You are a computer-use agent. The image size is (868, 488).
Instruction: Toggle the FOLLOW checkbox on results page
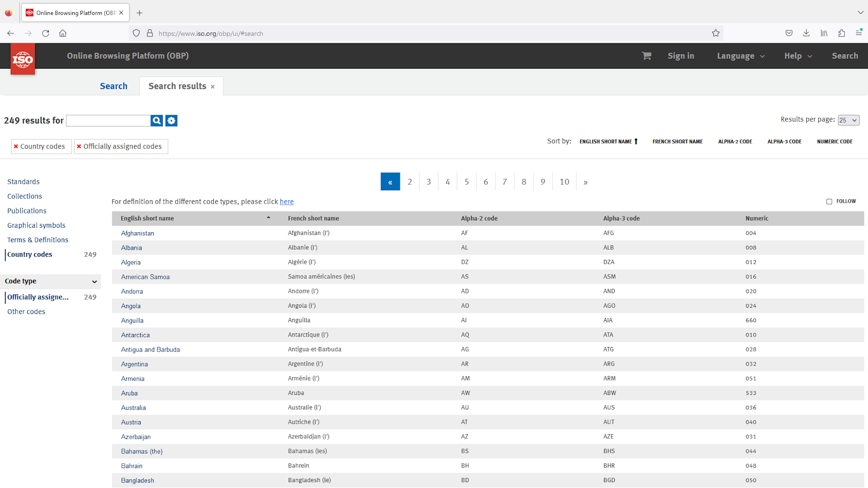(x=829, y=202)
